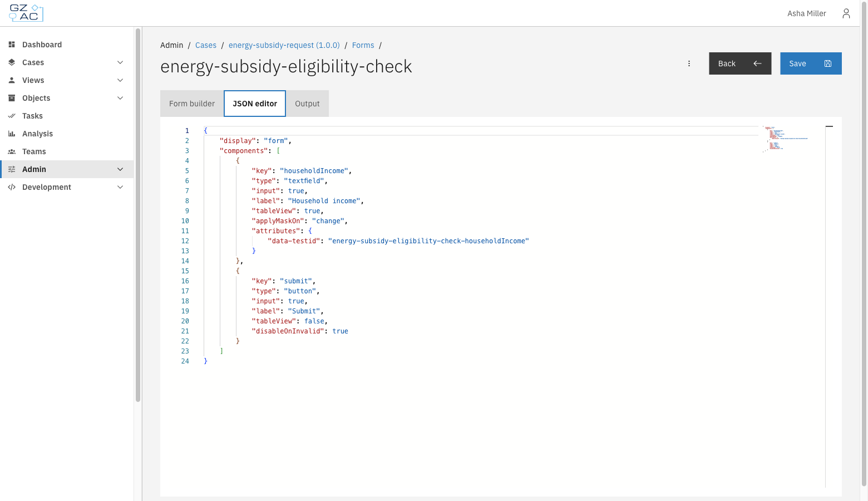Click the GZAC logo

26,13
